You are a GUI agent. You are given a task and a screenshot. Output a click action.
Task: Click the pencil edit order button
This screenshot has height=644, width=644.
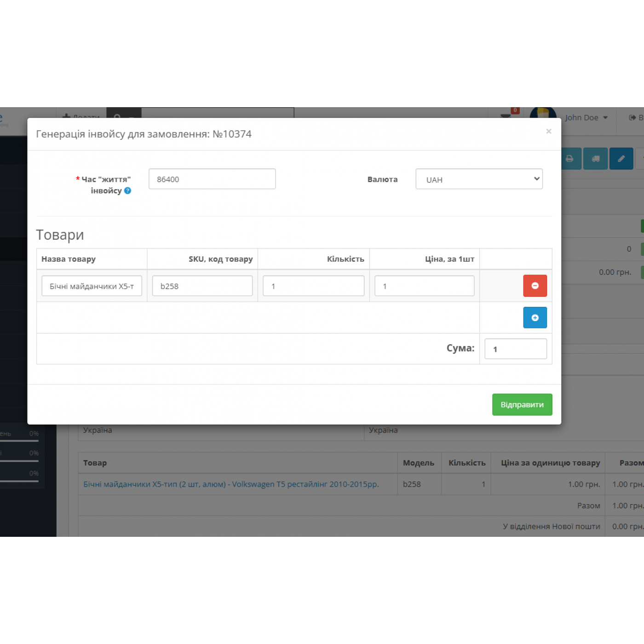click(x=621, y=159)
